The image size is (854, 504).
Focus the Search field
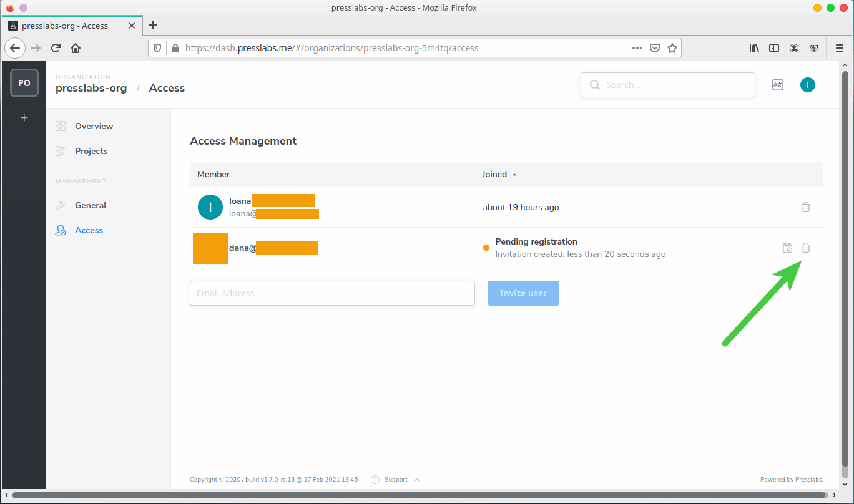[667, 85]
